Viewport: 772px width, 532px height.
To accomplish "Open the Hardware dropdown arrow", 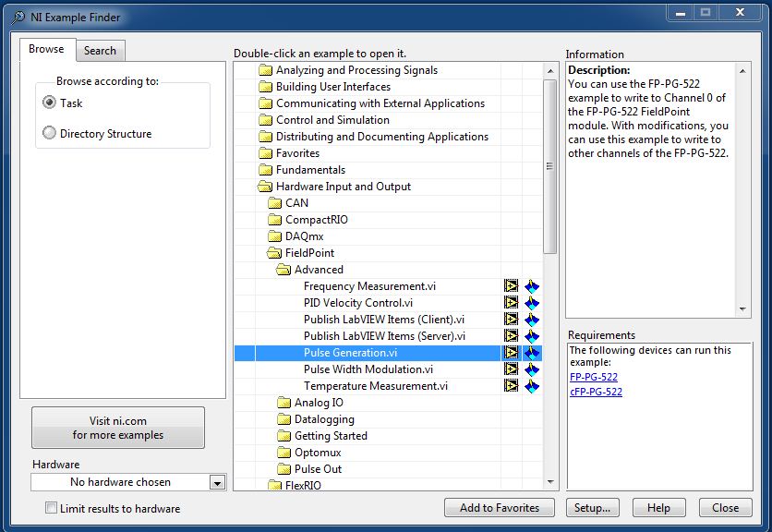I will point(217,482).
